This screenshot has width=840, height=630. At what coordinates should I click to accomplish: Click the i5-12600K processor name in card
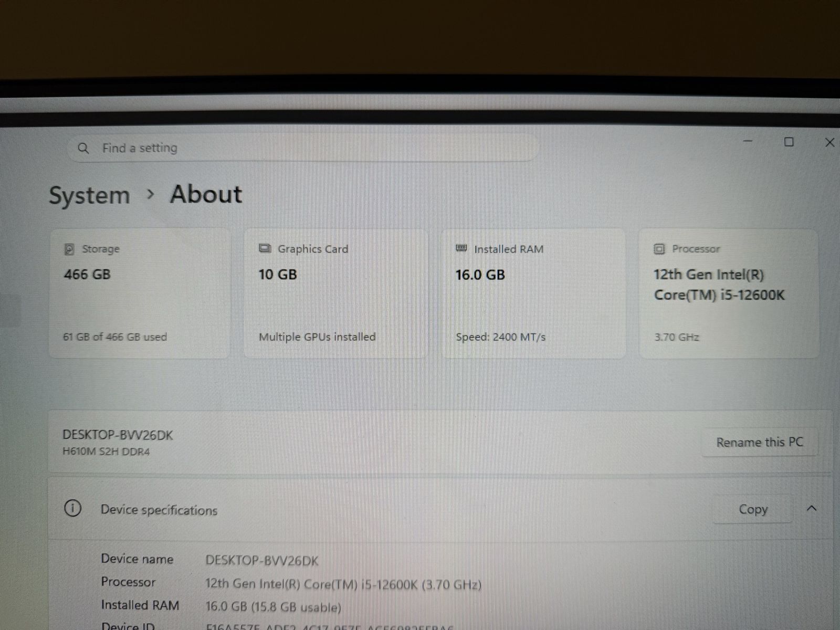pyautogui.click(x=719, y=285)
